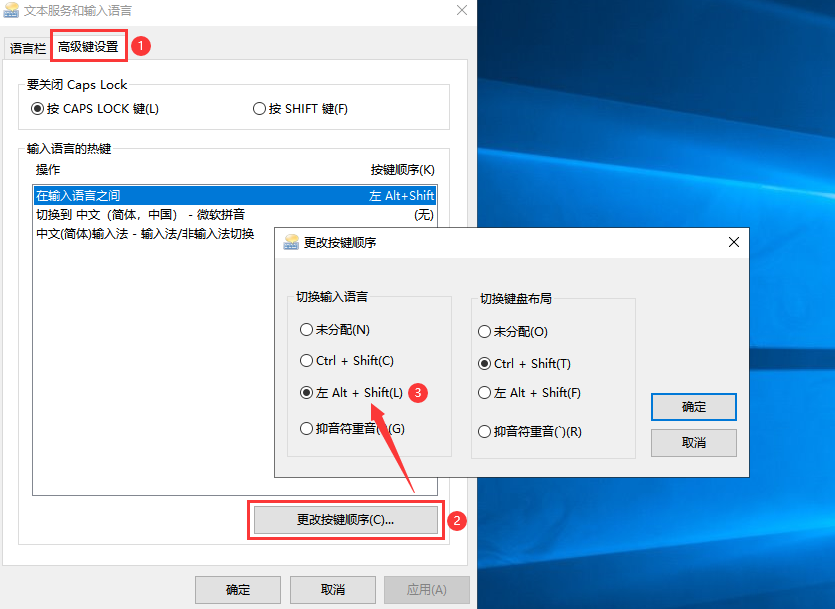Click 取消 in 更改按键顺序 dialog

tap(693, 443)
